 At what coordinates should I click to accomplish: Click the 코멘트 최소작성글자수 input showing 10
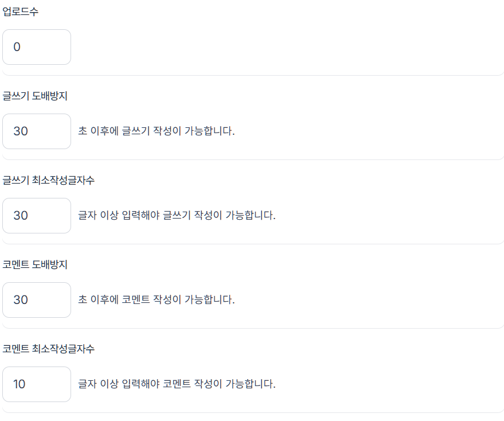pyautogui.click(x=36, y=384)
